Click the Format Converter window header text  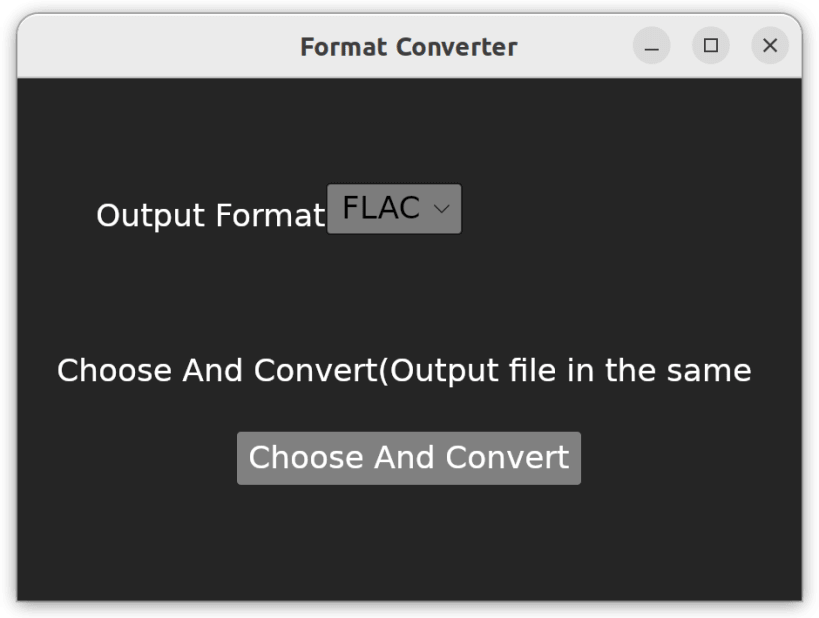pos(408,46)
